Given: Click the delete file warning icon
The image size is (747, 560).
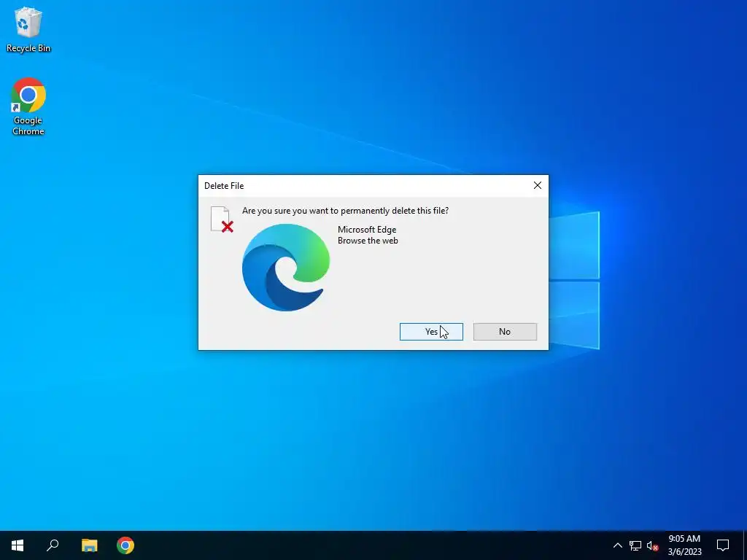Looking at the screenshot, I should [x=222, y=219].
